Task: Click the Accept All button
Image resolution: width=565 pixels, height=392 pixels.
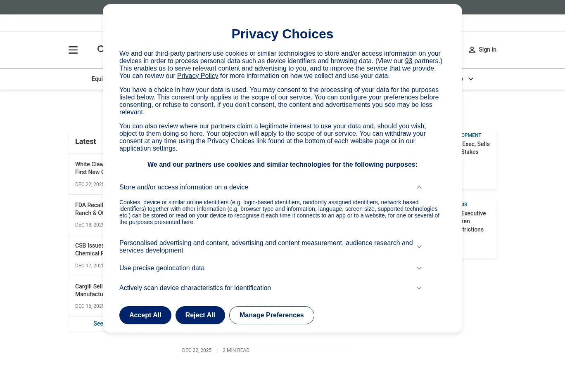Action: click(x=145, y=315)
